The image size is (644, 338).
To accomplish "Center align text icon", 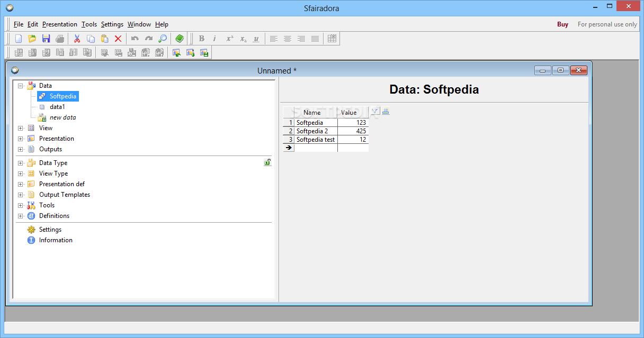I will click(287, 39).
